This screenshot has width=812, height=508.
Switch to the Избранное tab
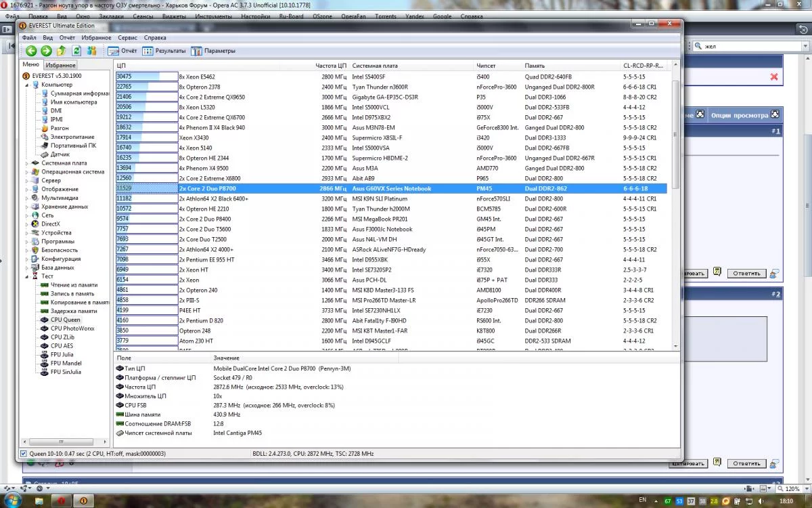(61, 65)
